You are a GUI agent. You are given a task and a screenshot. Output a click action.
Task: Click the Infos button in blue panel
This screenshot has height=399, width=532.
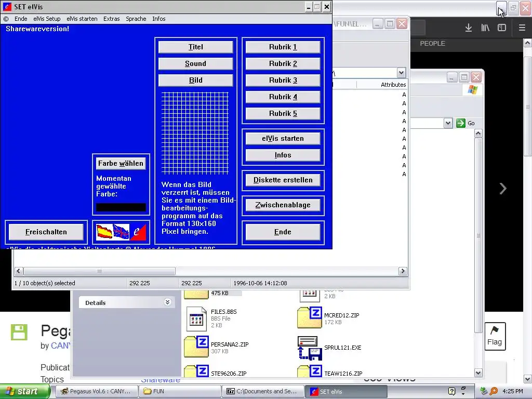click(x=283, y=155)
